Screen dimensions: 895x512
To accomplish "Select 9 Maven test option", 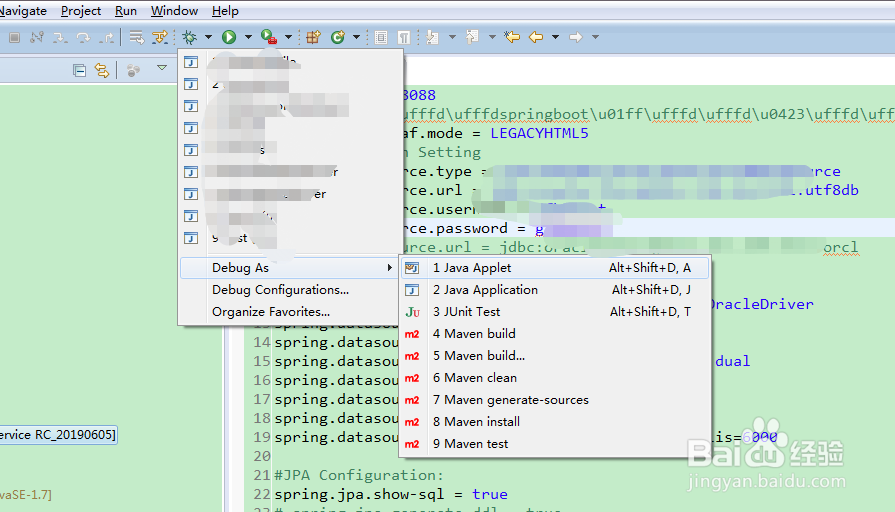I will click(x=555, y=444).
